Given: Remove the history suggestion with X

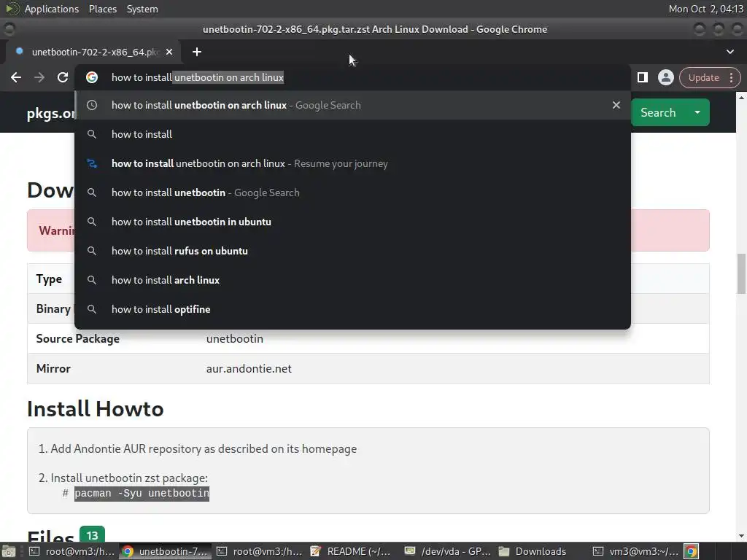Looking at the screenshot, I should 616,105.
